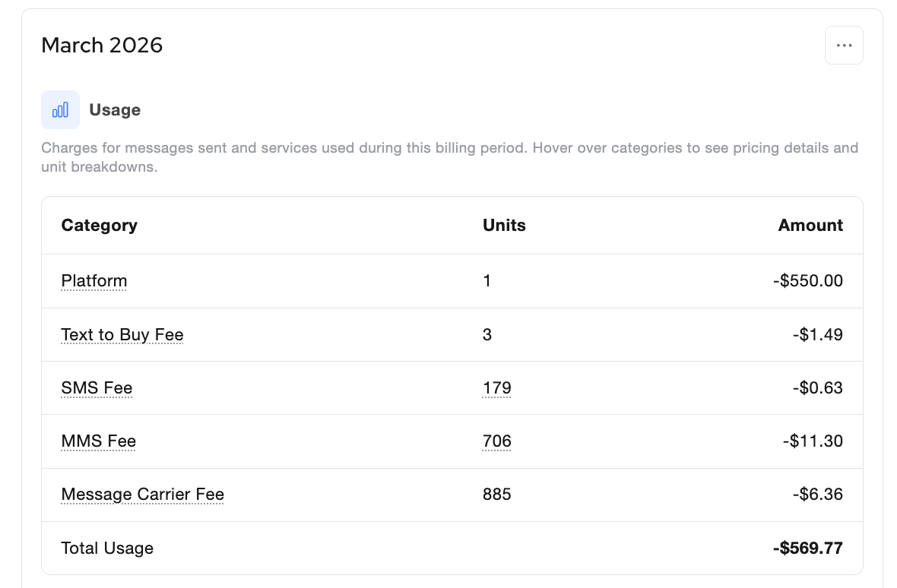Click the Platform amount -$550.00

(x=808, y=281)
